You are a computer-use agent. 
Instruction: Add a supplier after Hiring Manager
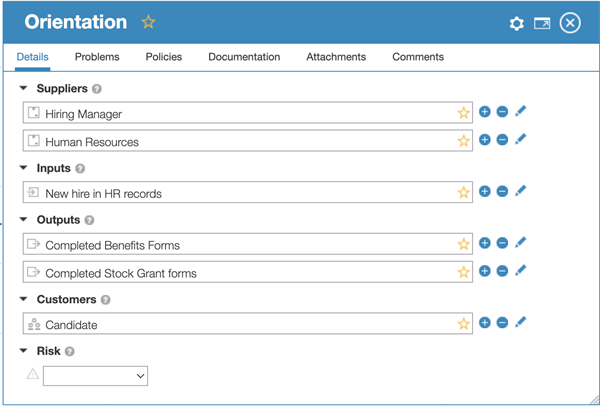tap(485, 113)
